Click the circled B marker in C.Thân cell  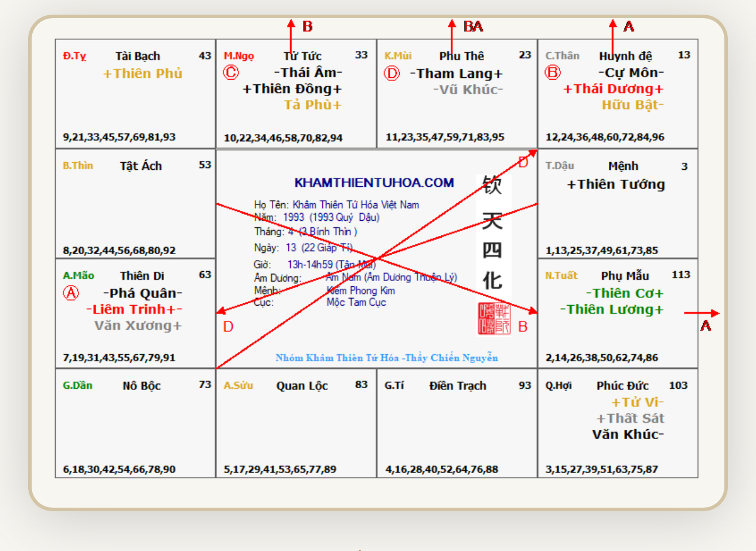(x=553, y=72)
